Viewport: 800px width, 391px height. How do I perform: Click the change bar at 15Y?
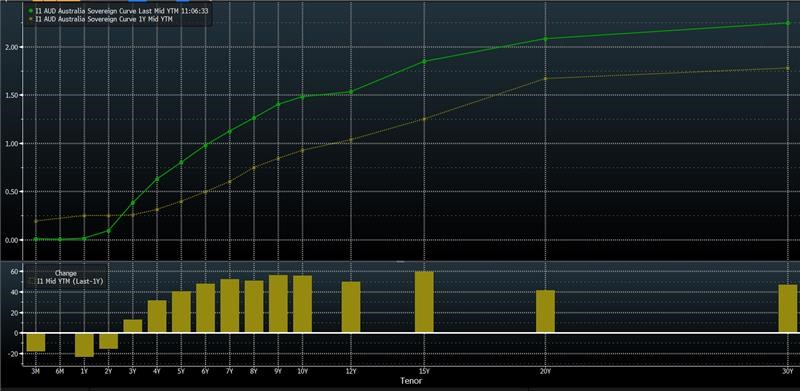pyautogui.click(x=424, y=302)
